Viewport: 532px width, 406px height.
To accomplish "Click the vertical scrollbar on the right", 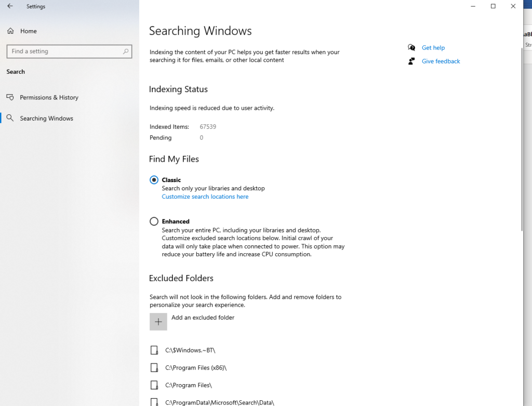I will 521,135.
